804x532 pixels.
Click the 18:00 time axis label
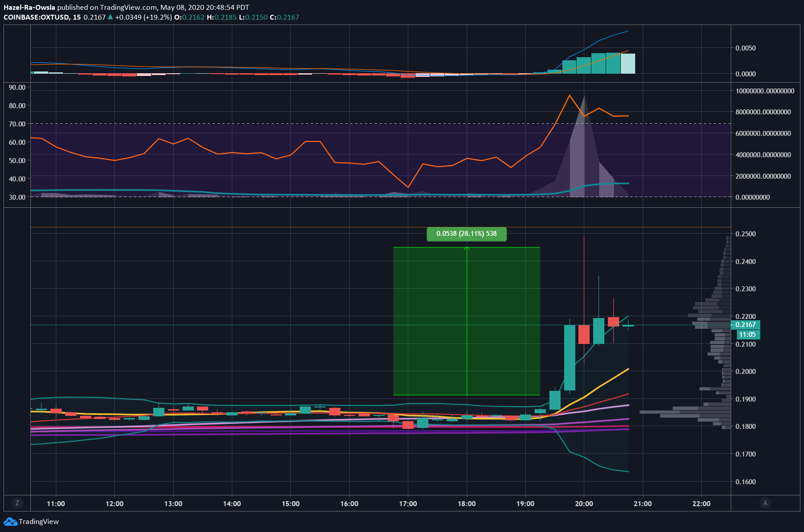pyautogui.click(x=467, y=503)
